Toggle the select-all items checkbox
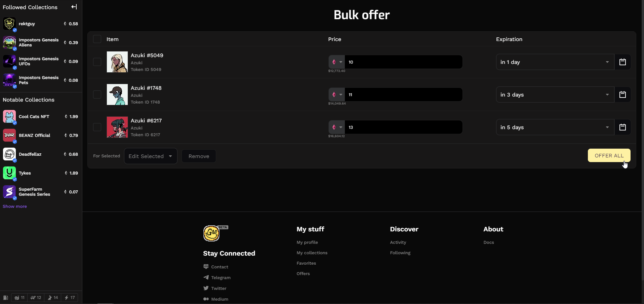The width and height of the screenshot is (644, 304). pos(97,39)
